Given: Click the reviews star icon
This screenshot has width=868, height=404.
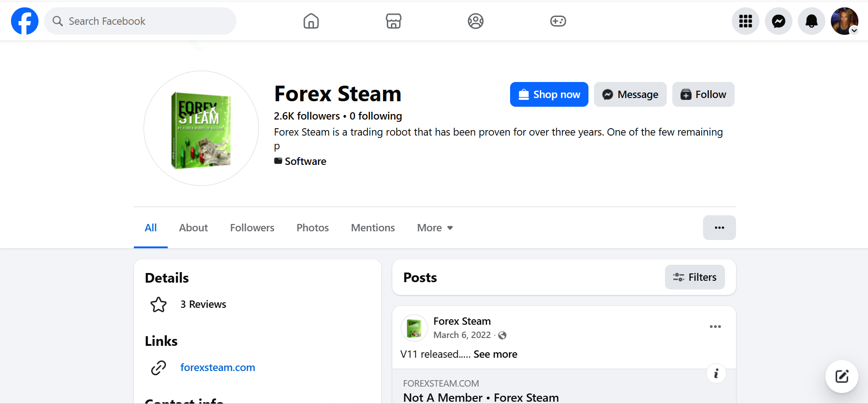Looking at the screenshot, I should [159, 305].
